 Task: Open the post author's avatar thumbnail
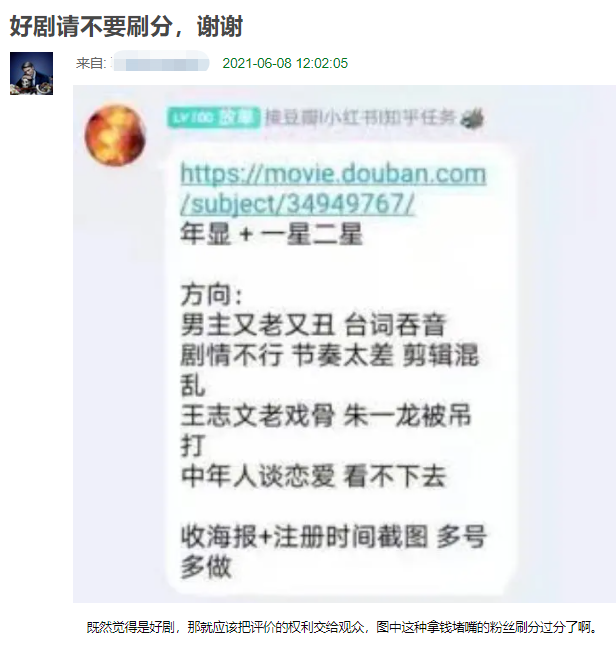31,73
